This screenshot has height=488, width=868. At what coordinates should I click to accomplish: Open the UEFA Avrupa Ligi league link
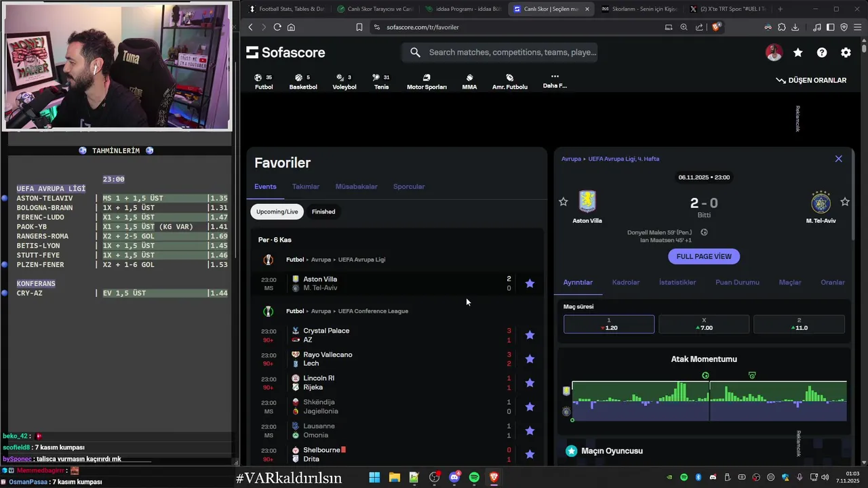361,260
